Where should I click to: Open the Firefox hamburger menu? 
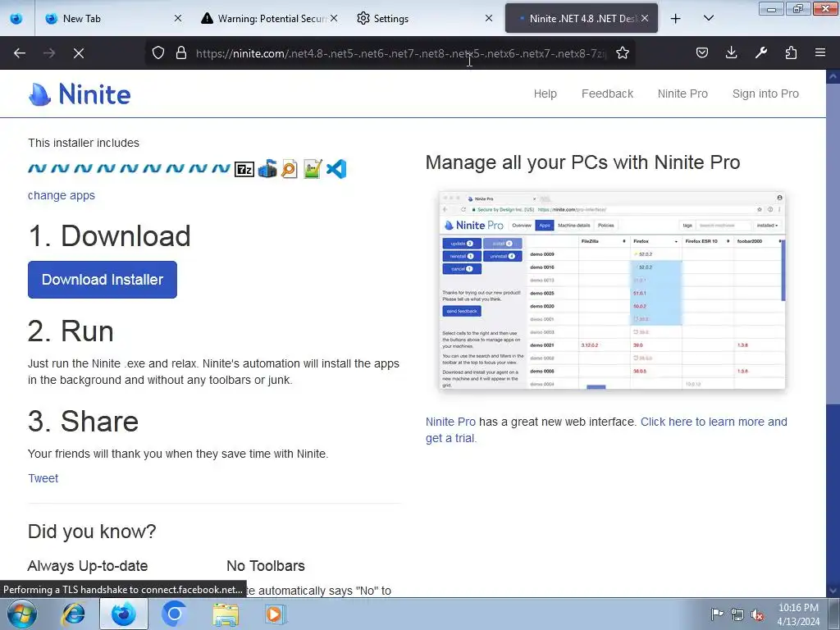coord(820,53)
